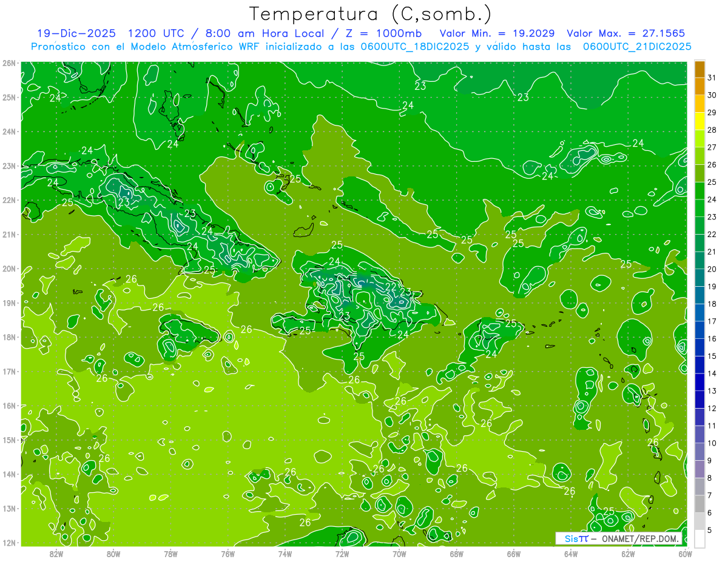Select the Z = 1000mb level text

coord(380,33)
